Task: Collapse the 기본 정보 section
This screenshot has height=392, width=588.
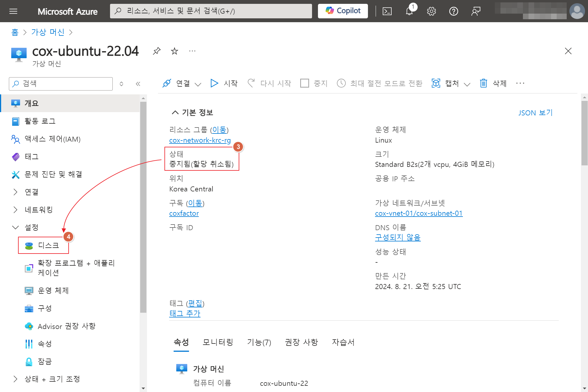Action: coord(175,112)
